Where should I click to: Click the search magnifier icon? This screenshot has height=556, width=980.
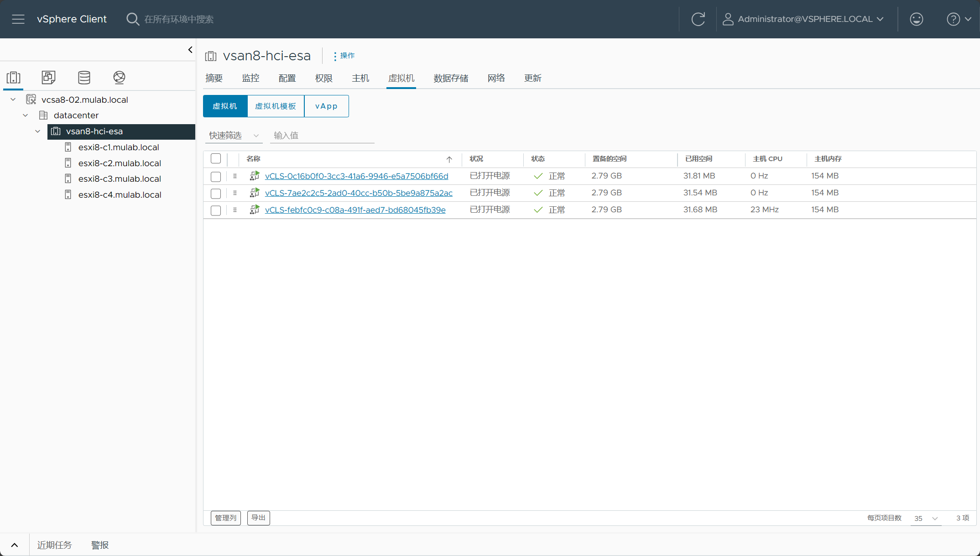tap(132, 19)
